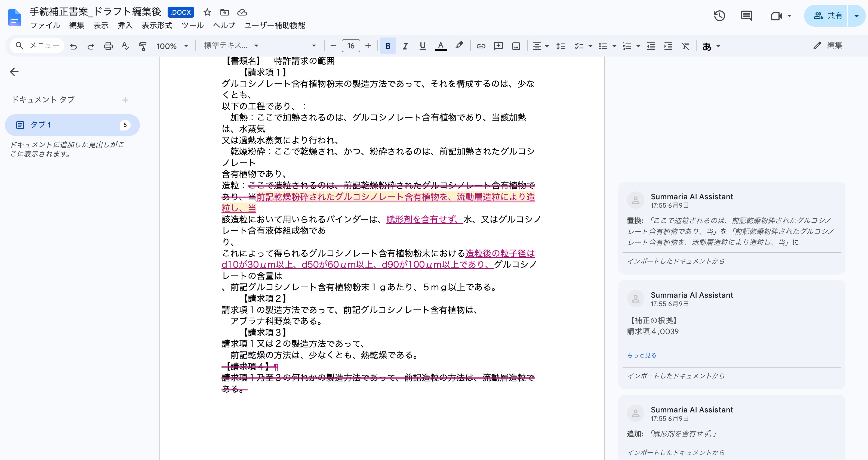
Task: Open the comments history icon
Action: click(746, 16)
